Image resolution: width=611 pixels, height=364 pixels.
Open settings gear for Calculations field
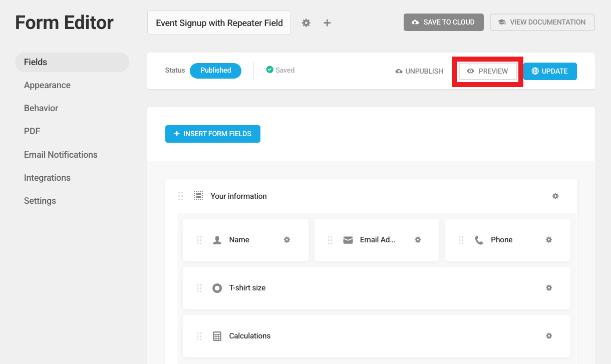pyautogui.click(x=549, y=336)
